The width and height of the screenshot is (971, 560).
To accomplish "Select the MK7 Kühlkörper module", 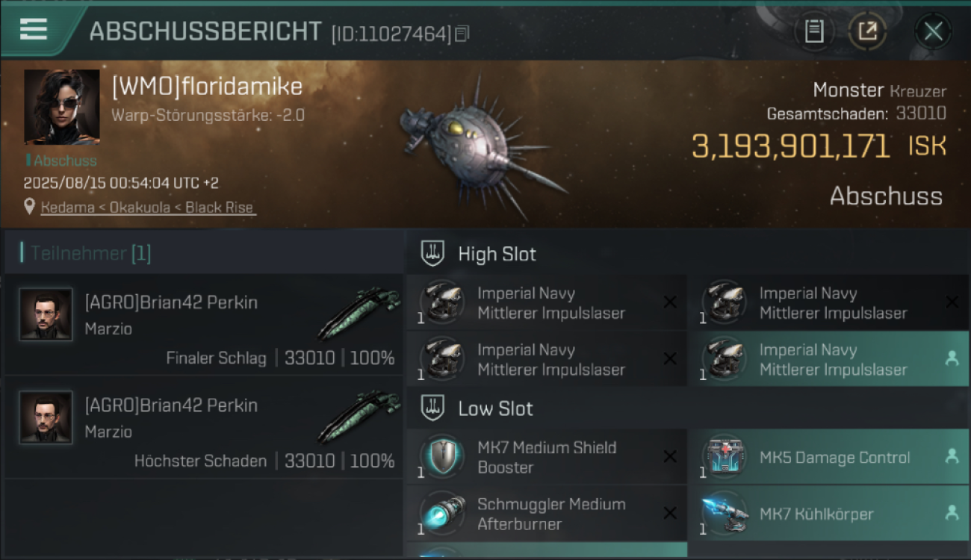I will 828,514.
